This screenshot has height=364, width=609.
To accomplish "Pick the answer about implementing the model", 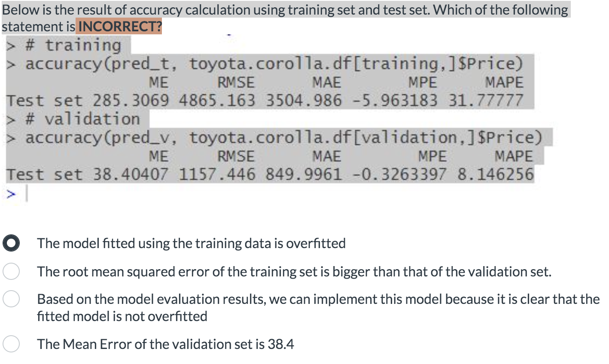I will 11,299.
